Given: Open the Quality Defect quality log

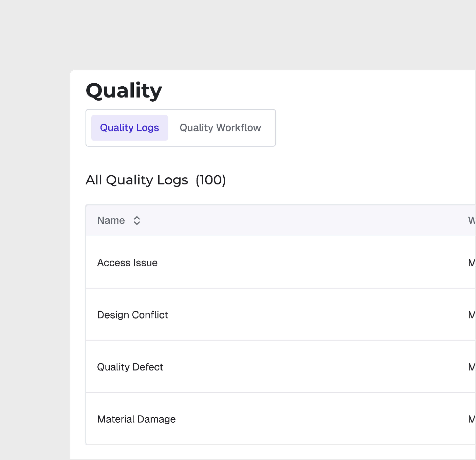Looking at the screenshot, I should [130, 367].
